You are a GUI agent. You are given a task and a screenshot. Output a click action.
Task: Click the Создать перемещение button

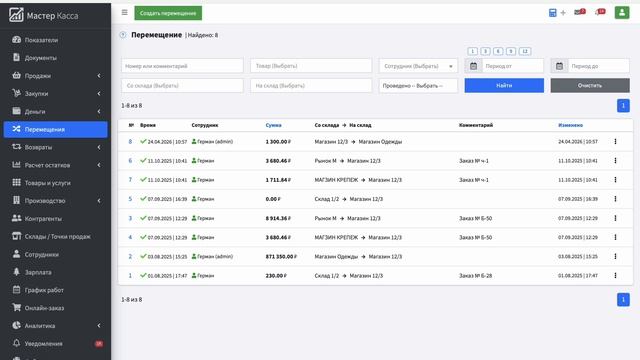point(168,13)
